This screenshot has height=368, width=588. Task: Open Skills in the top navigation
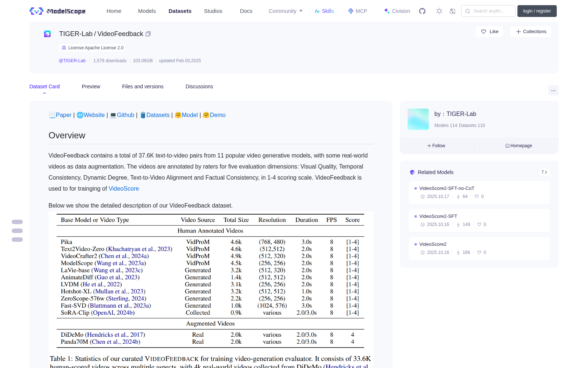point(325,11)
